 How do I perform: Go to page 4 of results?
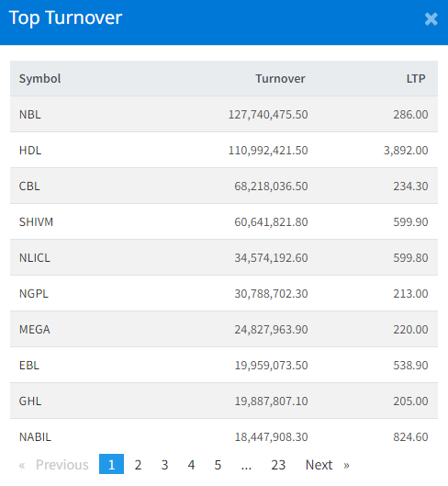191,465
